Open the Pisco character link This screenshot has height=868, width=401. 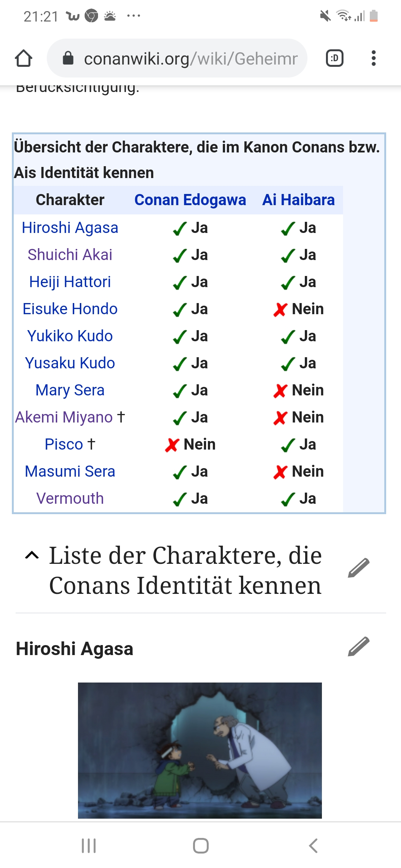tap(63, 444)
